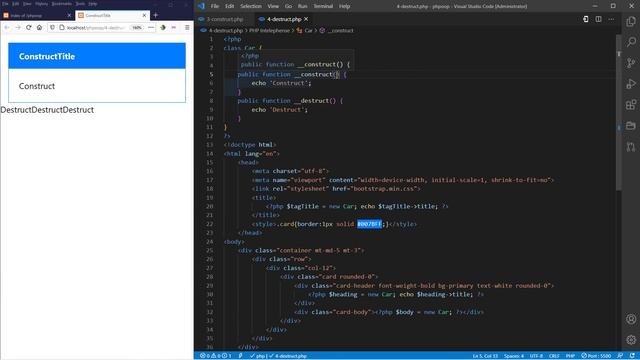Open the Firefox hamburger menu
640x360 pixels.
pyautogui.click(x=187, y=27)
